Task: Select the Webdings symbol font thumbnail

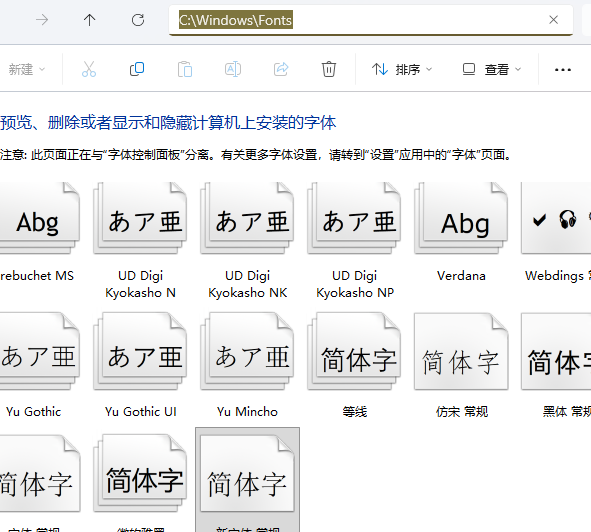Action: pos(556,219)
